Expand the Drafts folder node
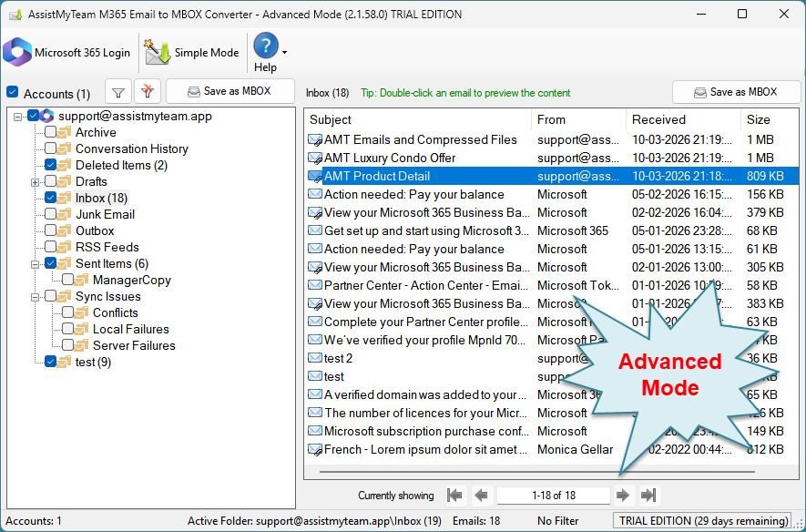 pos(36,181)
